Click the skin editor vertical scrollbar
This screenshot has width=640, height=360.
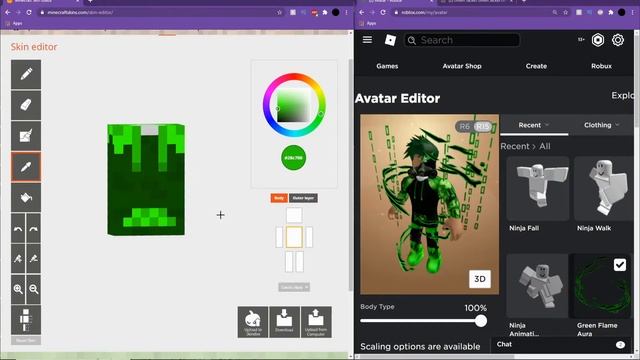point(351,176)
